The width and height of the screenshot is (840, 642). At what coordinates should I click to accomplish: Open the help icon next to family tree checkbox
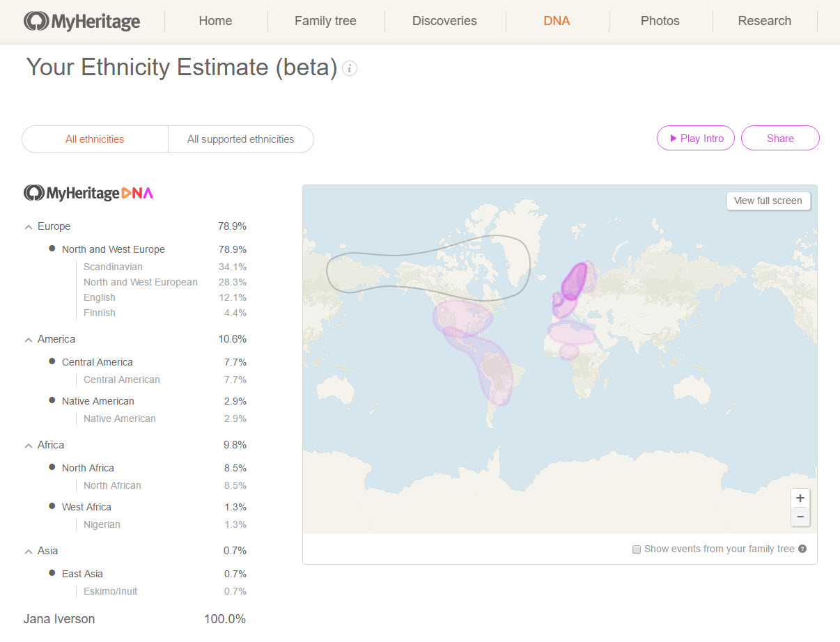[x=802, y=549]
